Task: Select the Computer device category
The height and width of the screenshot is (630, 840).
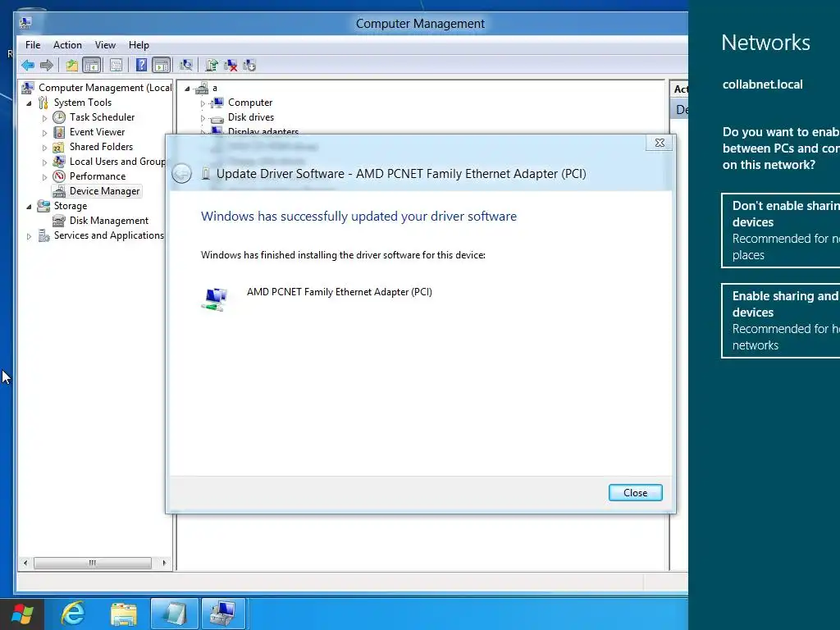Action: click(250, 103)
